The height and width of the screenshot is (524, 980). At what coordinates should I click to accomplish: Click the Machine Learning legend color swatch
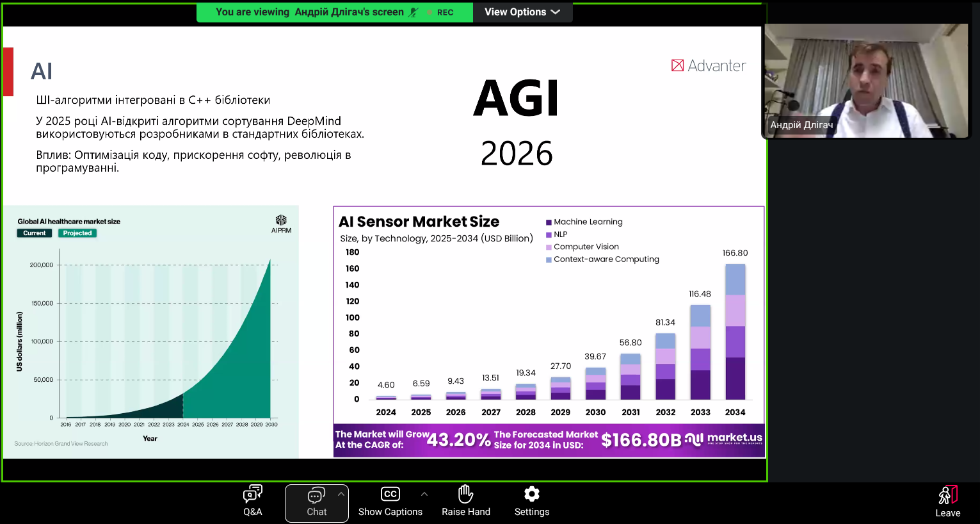[x=549, y=222]
